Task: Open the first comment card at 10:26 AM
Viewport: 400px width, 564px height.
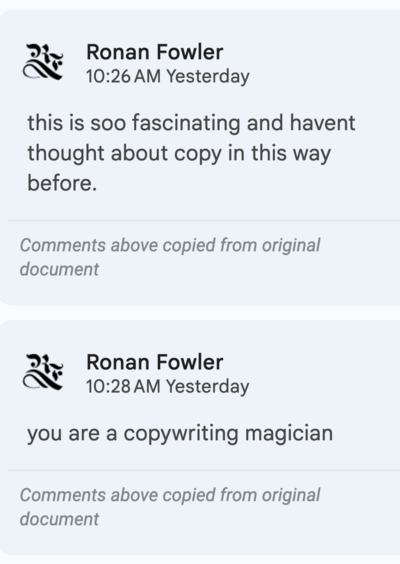Action: click(x=200, y=158)
